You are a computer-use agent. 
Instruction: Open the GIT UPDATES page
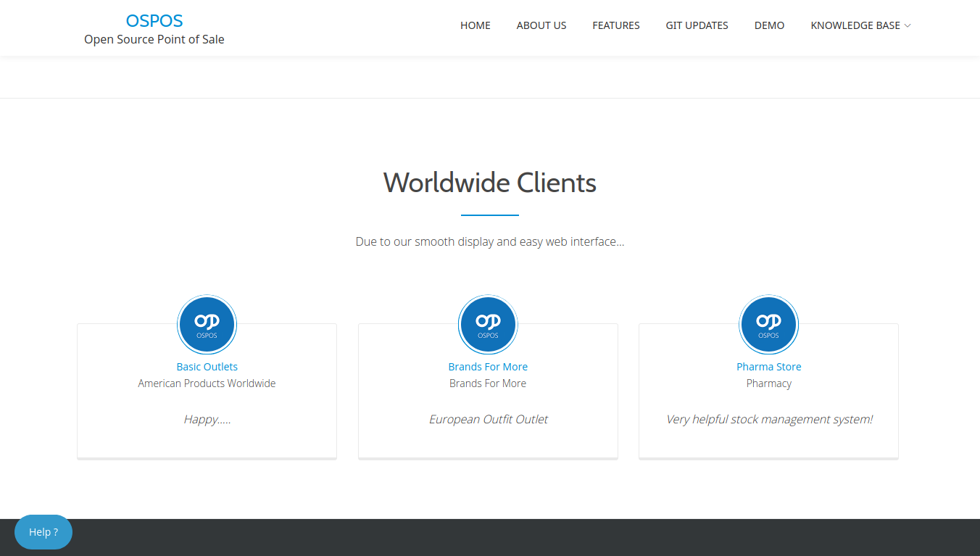(697, 25)
